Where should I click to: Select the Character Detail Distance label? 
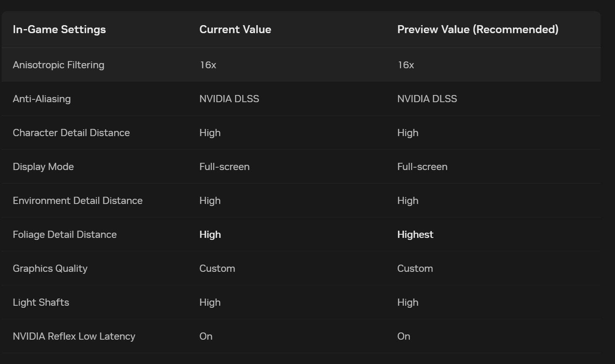71,133
